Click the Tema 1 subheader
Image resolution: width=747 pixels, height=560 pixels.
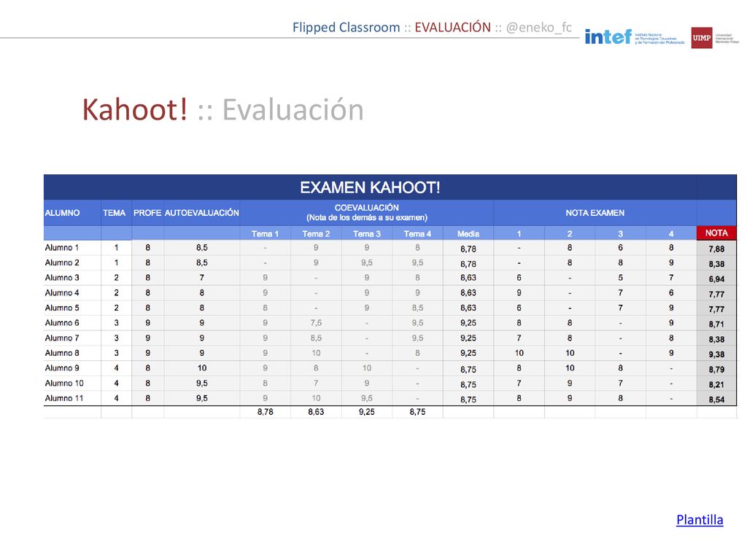click(265, 234)
